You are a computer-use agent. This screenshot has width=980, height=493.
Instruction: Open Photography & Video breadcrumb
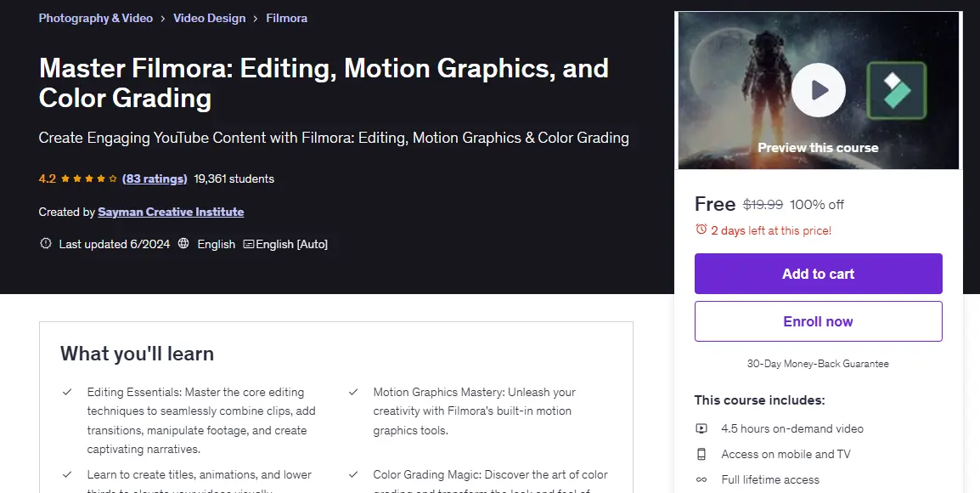point(96,18)
